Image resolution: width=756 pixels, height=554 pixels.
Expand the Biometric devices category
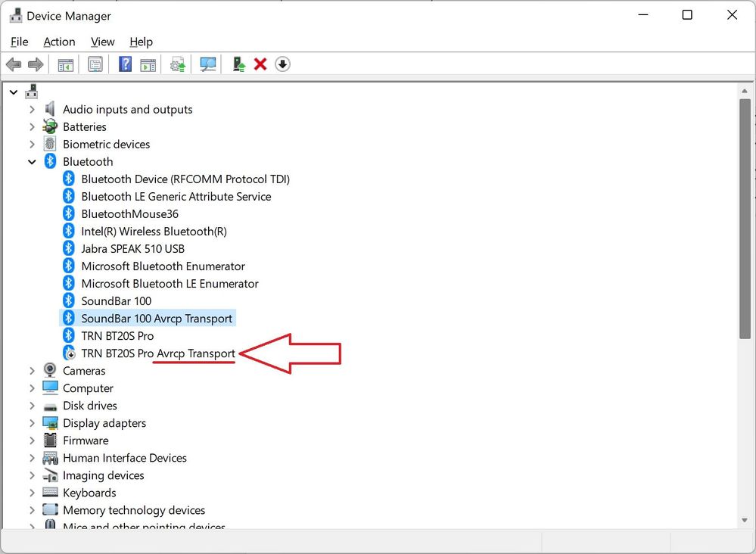coord(32,144)
